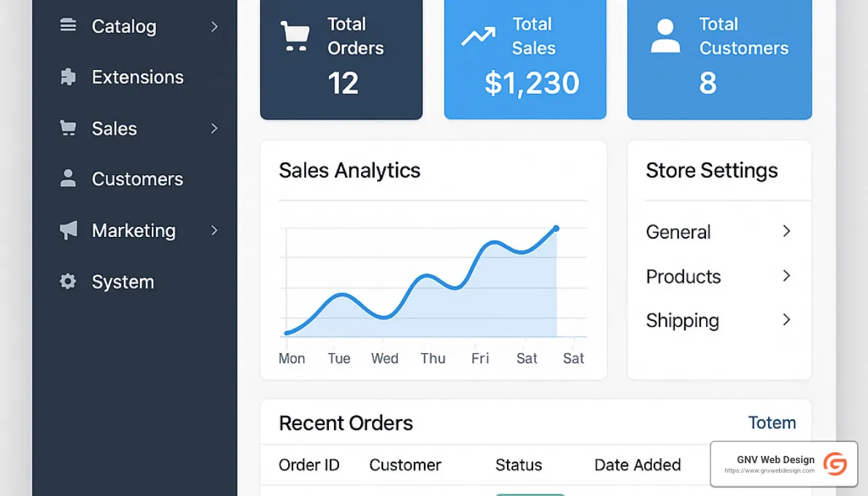Open Shipping settings via its chevron

click(786, 319)
